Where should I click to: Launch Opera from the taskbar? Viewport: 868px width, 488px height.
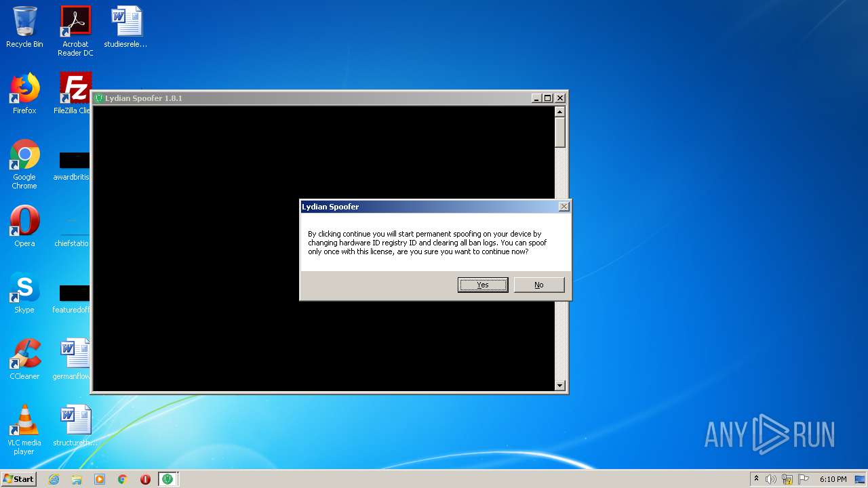(x=145, y=479)
